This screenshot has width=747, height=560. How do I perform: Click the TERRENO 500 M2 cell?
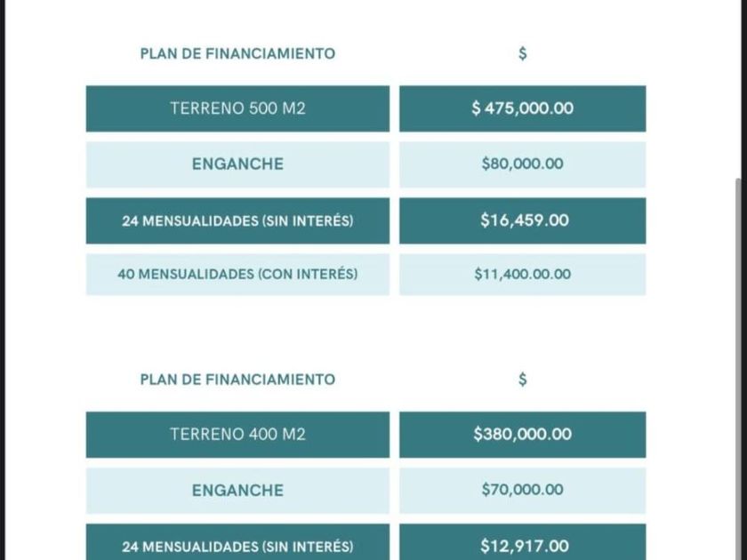pos(237,108)
